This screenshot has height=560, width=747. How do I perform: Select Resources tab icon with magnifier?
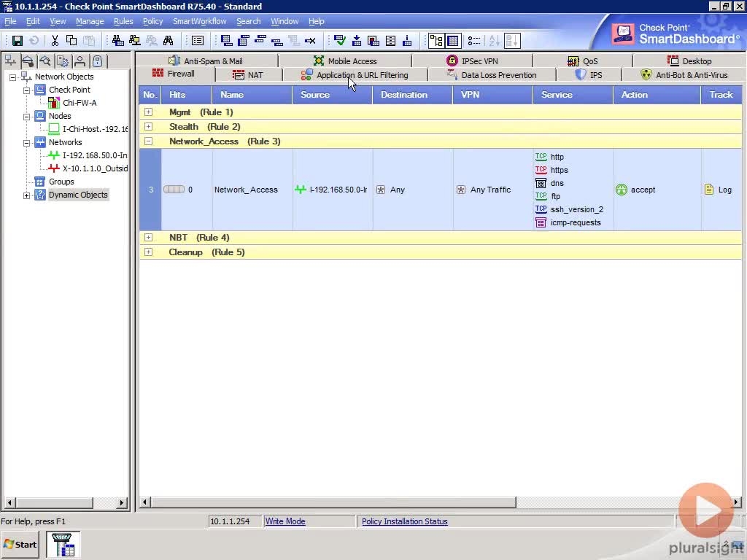click(x=45, y=61)
